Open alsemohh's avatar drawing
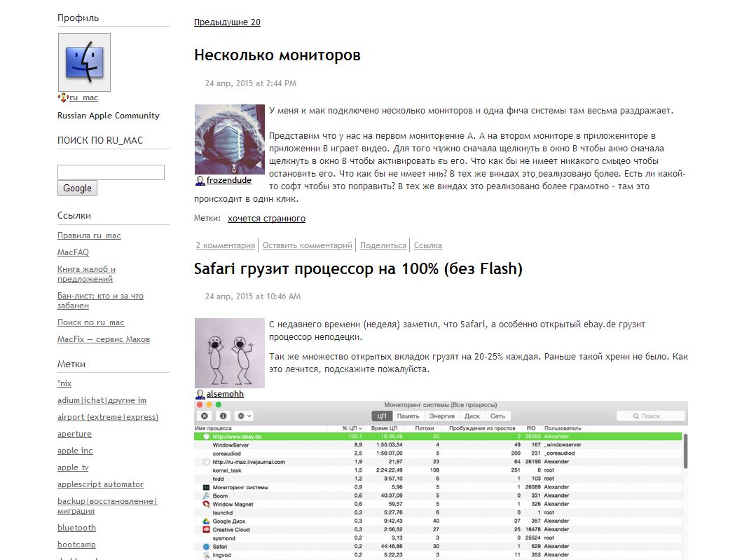Viewport: 756px width, 560px height. click(230, 353)
